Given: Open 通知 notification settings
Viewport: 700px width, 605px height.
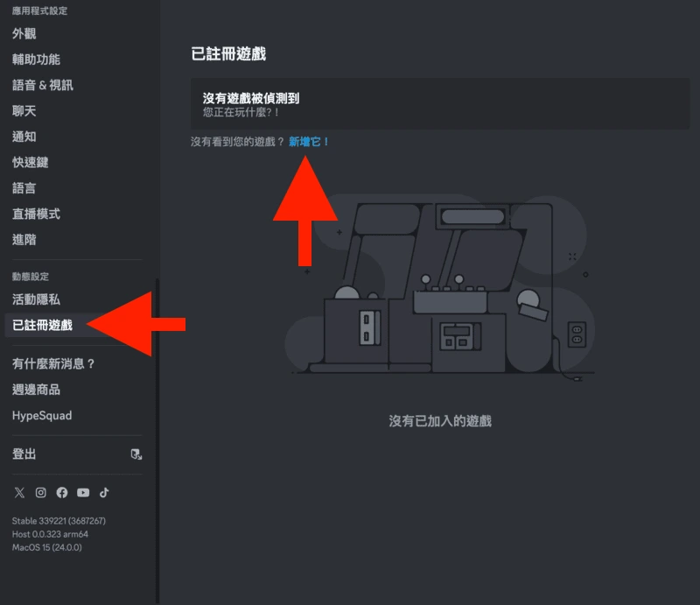Looking at the screenshot, I should [x=24, y=137].
